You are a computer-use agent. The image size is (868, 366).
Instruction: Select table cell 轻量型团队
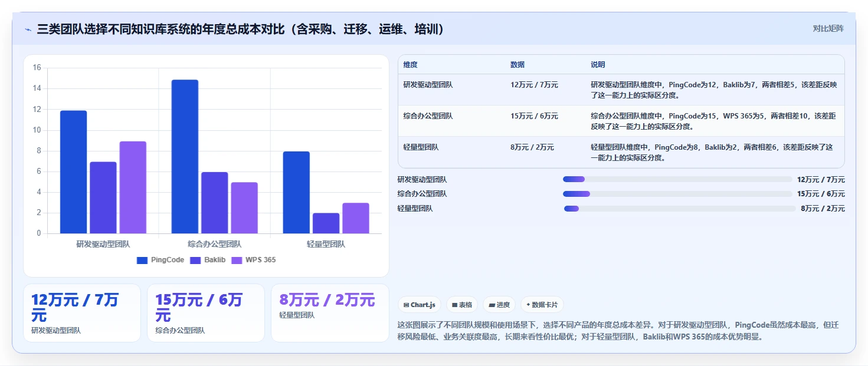pos(421,147)
